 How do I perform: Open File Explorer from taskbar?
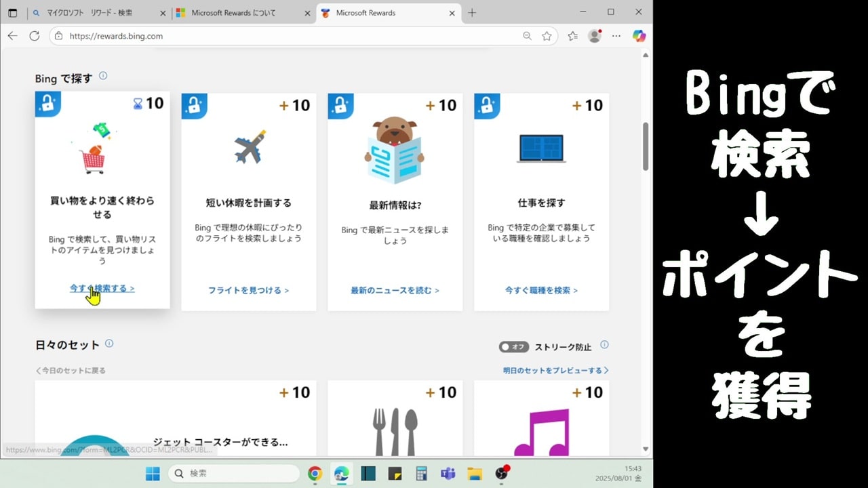[x=474, y=473]
